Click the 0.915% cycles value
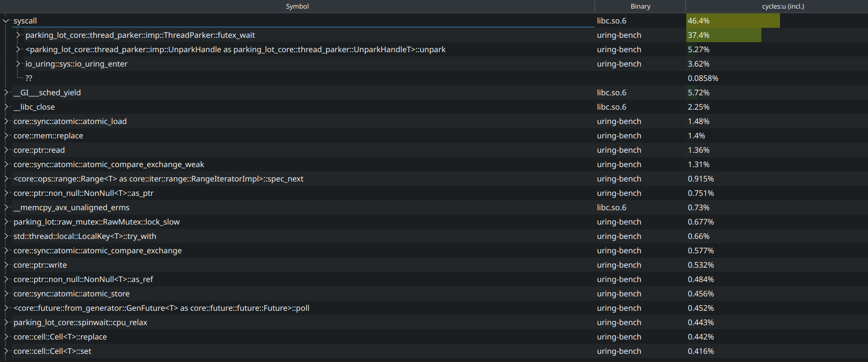Viewport: 868px width, 362px height. (x=701, y=179)
